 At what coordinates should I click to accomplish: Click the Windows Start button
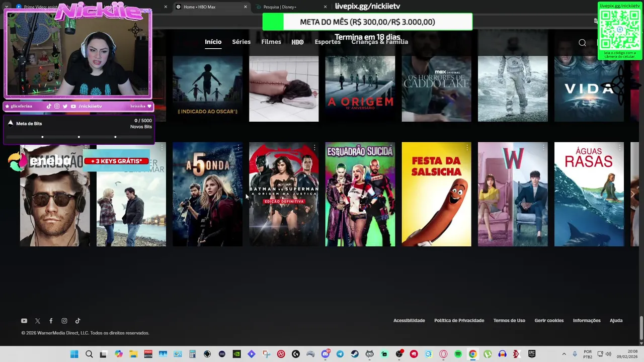74,354
